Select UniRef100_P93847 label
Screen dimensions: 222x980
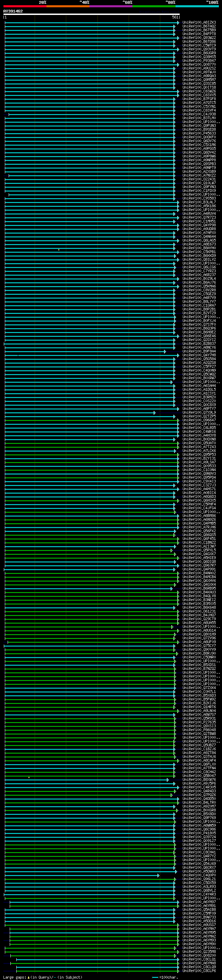(199, 60)
